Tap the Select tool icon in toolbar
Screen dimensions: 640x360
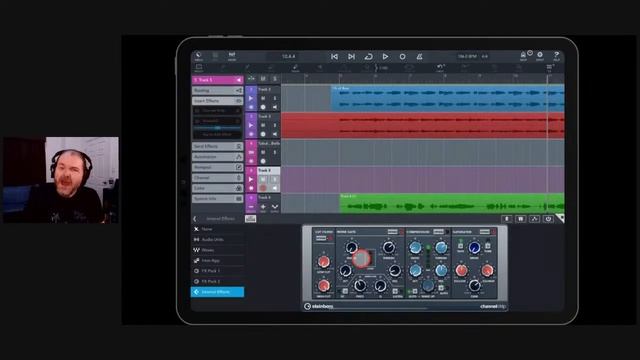click(199, 68)
